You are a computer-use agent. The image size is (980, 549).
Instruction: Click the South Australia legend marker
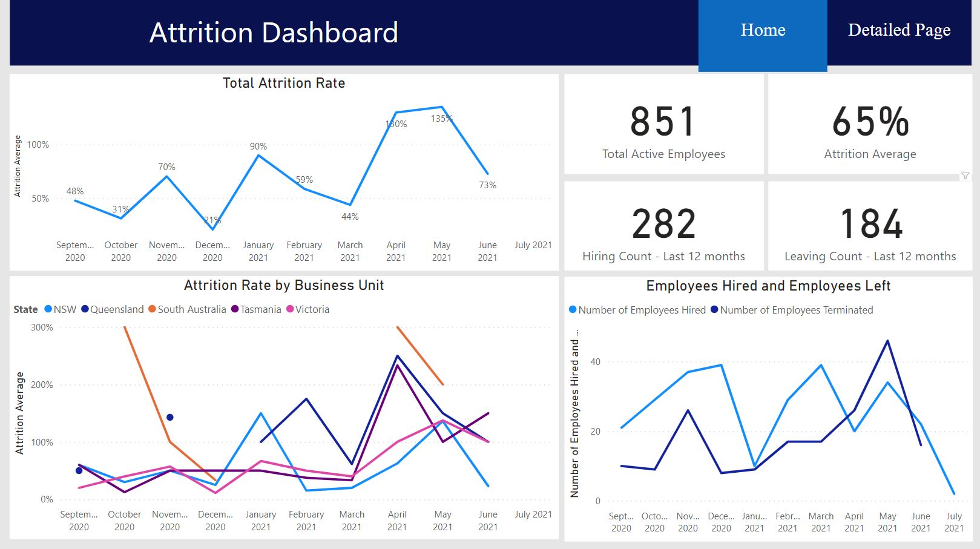point(153,309)
